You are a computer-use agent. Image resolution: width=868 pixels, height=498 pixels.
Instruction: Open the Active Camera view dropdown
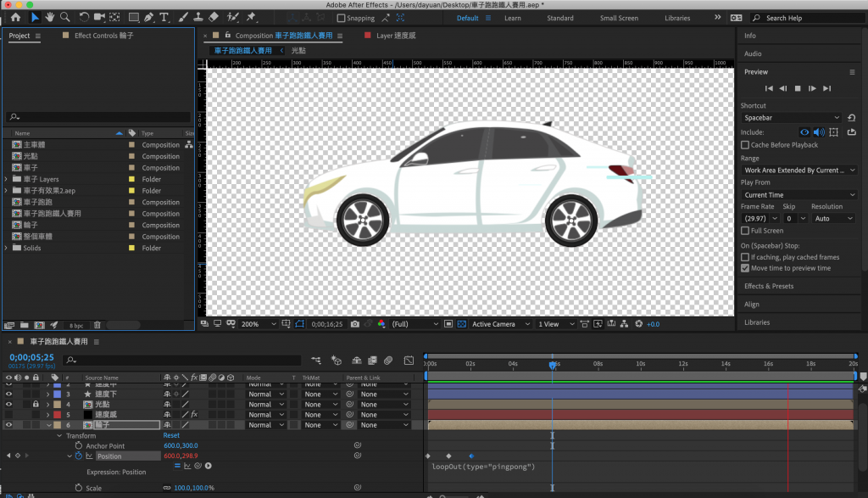click(x=496, y=324)
